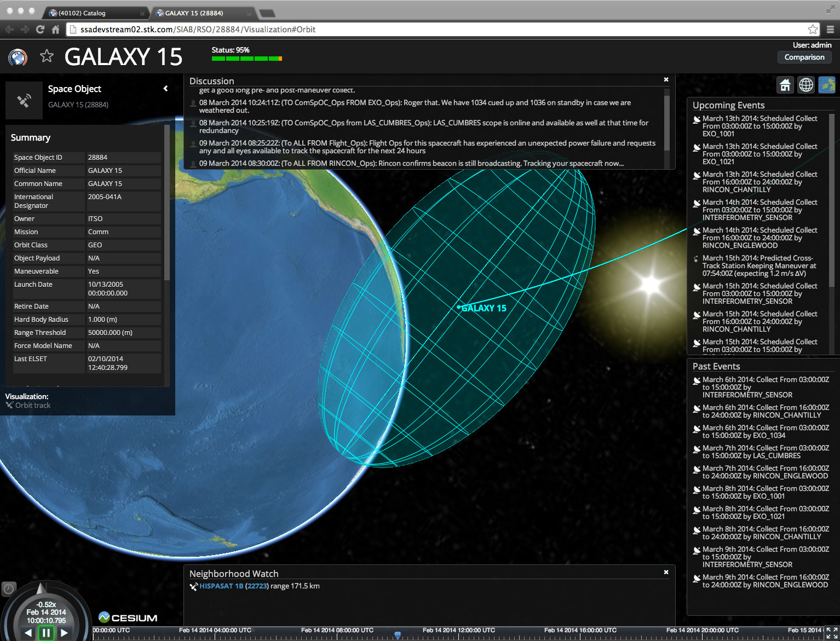840x641 pixels.
Task: Click icon of March 14th INTERFEROMETRY_SENSOR upcoming collect
Action: click(x=697, y=203)
